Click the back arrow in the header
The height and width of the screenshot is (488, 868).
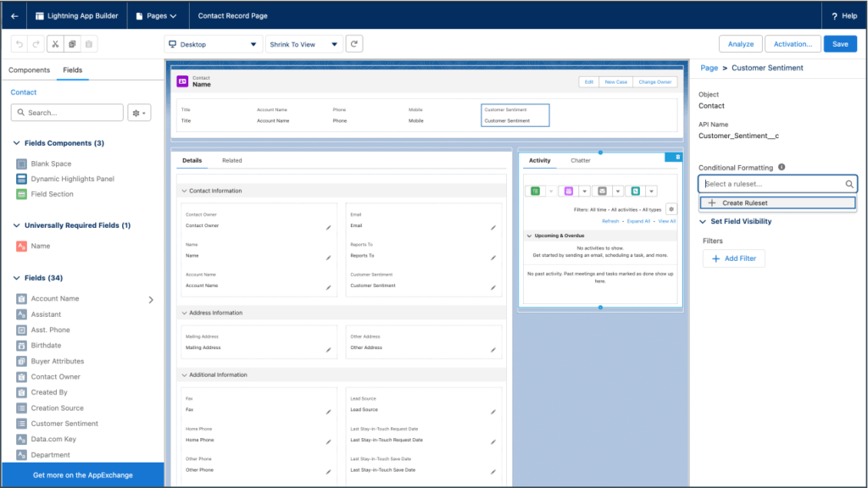(14, 16)
